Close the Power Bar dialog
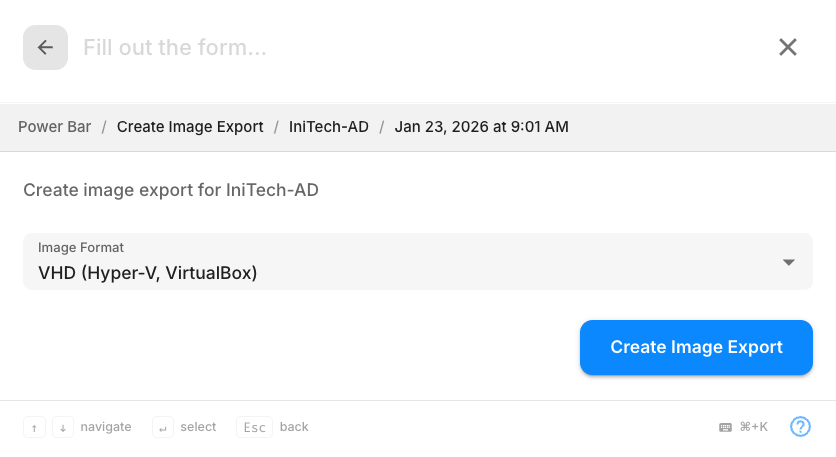This screenshot has width=836, height=457. 788,47
